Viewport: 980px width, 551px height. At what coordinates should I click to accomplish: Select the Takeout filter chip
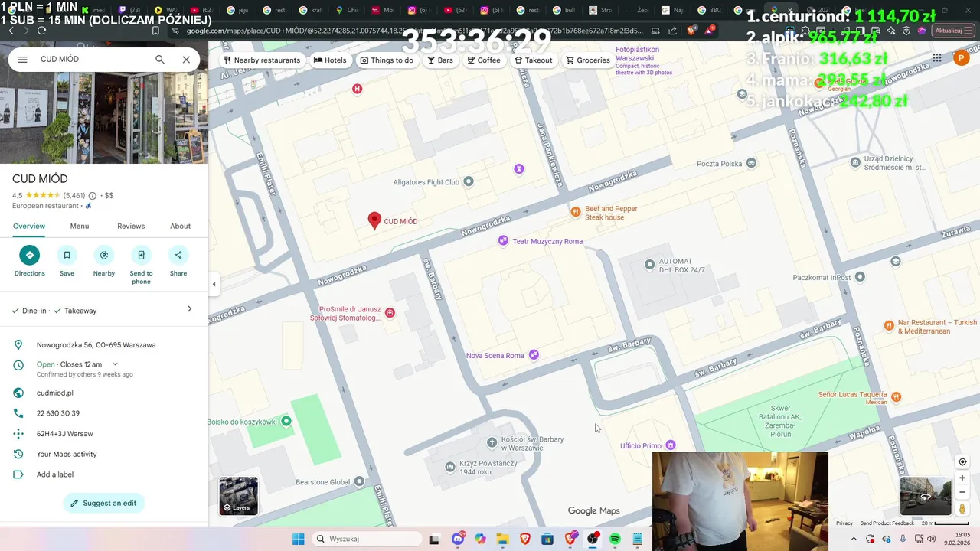click(534, 60)
